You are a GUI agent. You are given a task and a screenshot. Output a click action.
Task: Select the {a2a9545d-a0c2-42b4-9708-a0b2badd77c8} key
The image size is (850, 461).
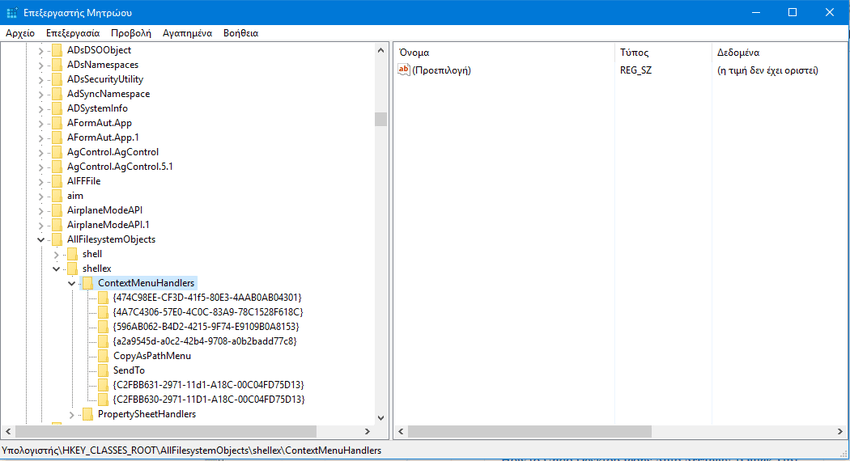click(204, 341)
